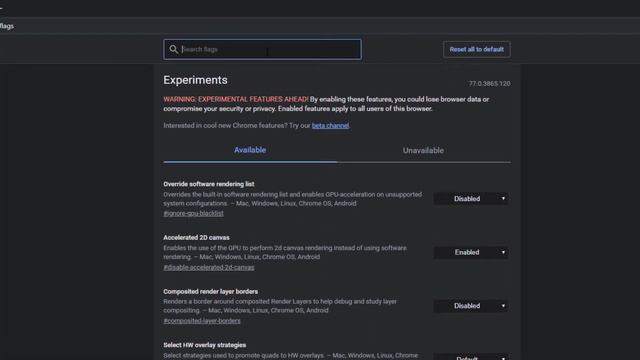Click the search magnifier icon
This screenshot has height=360, width=640.
pos(173,49)
